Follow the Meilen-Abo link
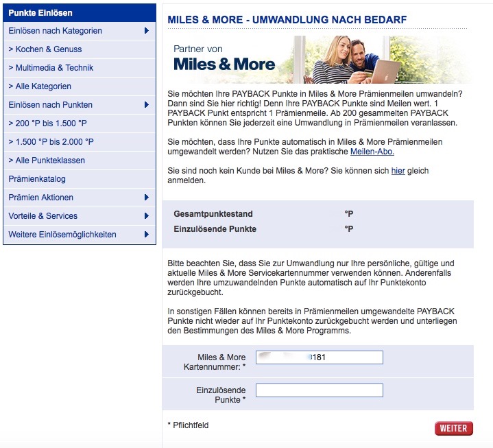Viewport: 493px width, 448px height. pyautogui.click(x=372, y=151)
